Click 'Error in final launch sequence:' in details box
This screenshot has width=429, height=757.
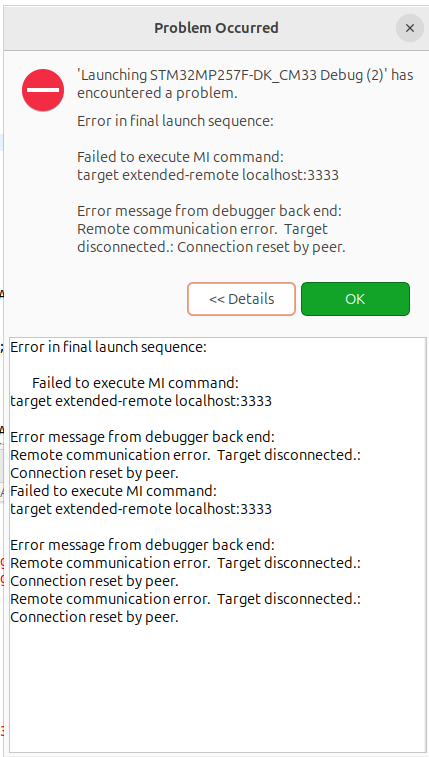click(x=109, y=347)
